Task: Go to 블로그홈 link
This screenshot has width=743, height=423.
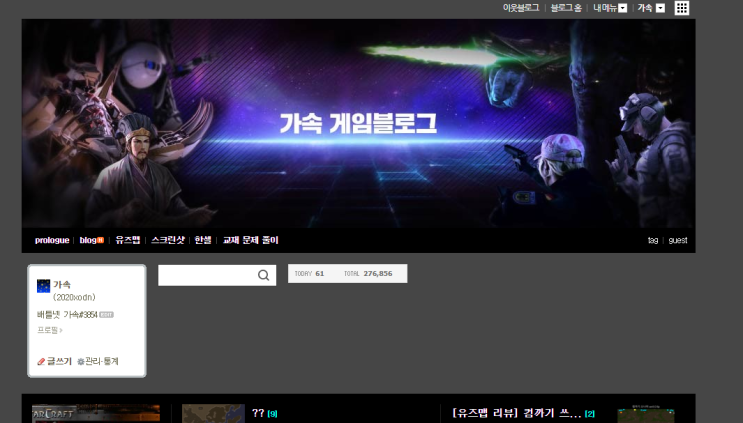Action: [566, 8]
